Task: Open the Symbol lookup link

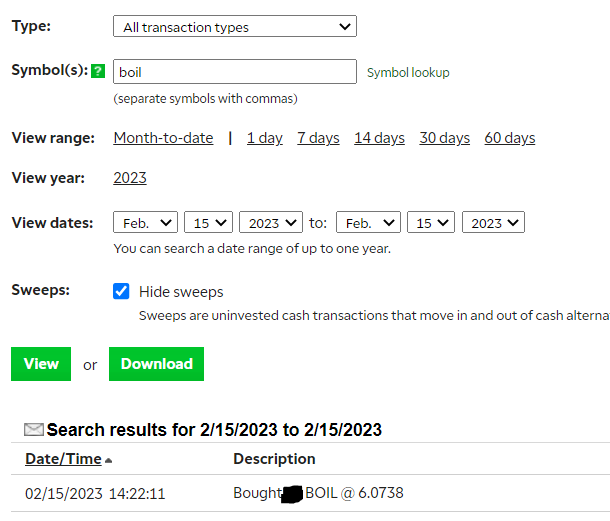Action: [x=408, y=73]
